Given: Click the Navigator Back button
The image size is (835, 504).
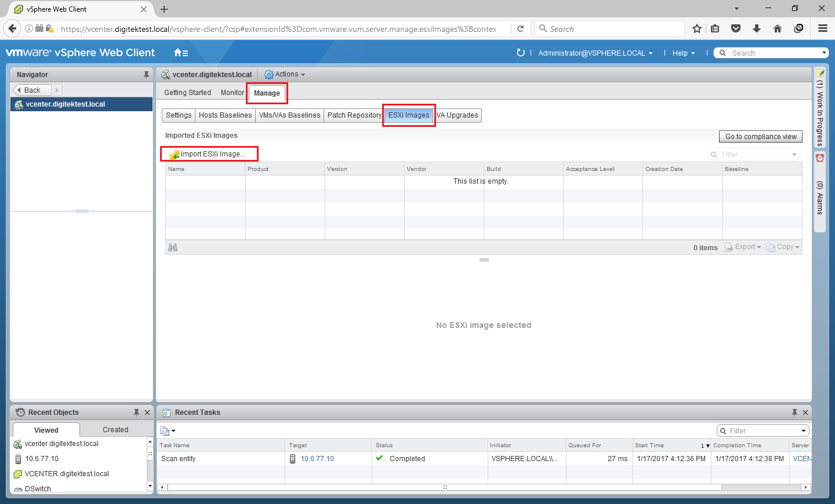Looking at the screenshot, I should click(x=32, y=90).
